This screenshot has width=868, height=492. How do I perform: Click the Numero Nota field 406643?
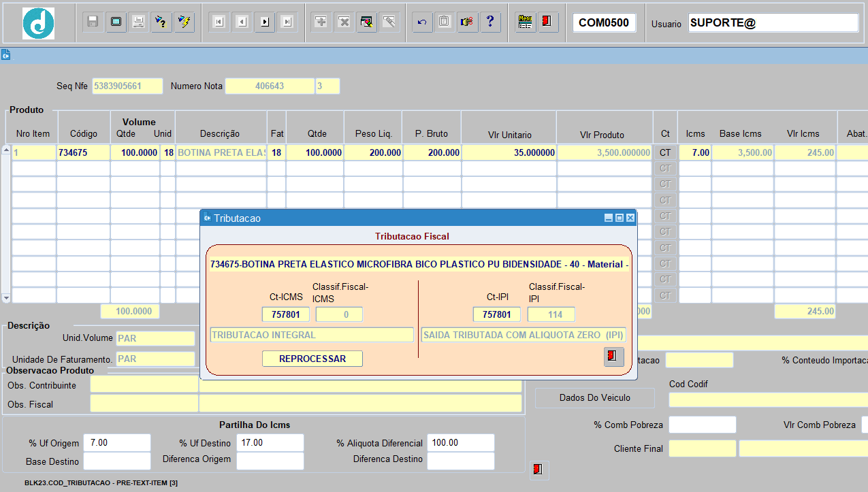pos(270,86)
